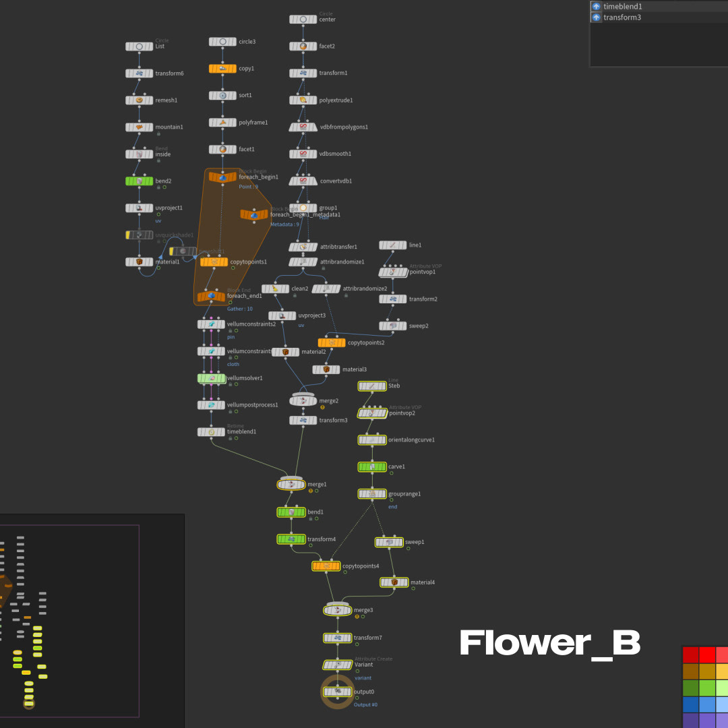Click the copytopoints4 node icon
Image resolution: width=728 pixels, height=728 pixels.
pyautogui.click(x=326, y=566)
